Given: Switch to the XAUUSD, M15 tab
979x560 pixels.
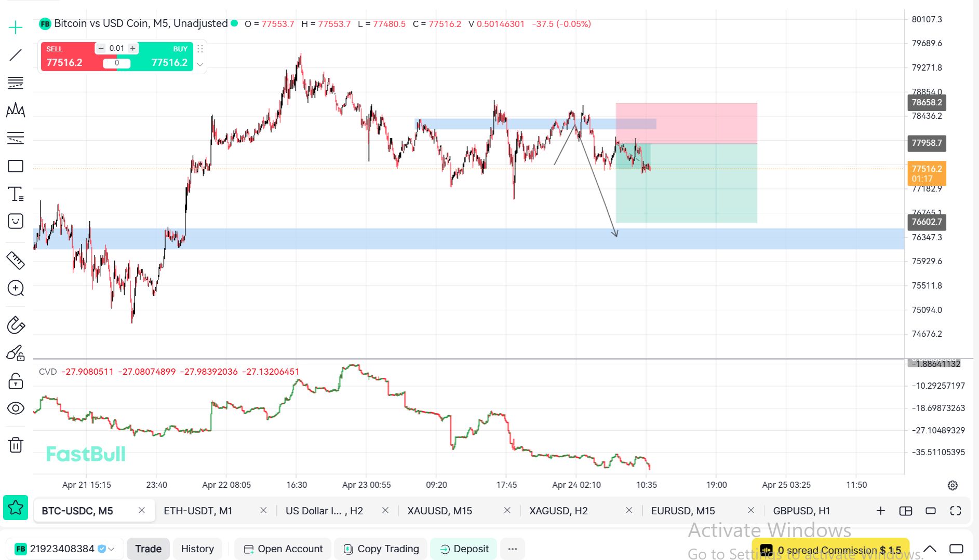Looking at the screenshot, I should [439, 511].
